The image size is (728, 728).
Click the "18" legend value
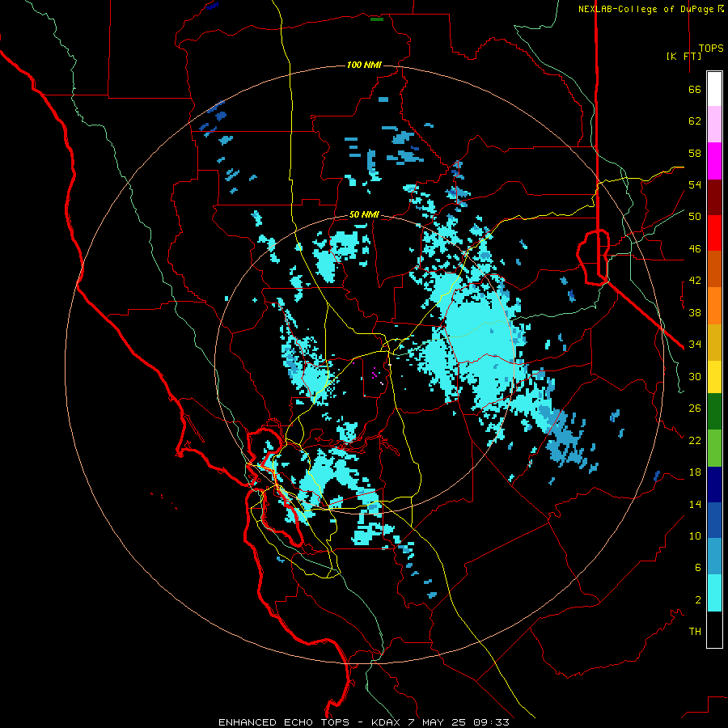pos(695,472)
